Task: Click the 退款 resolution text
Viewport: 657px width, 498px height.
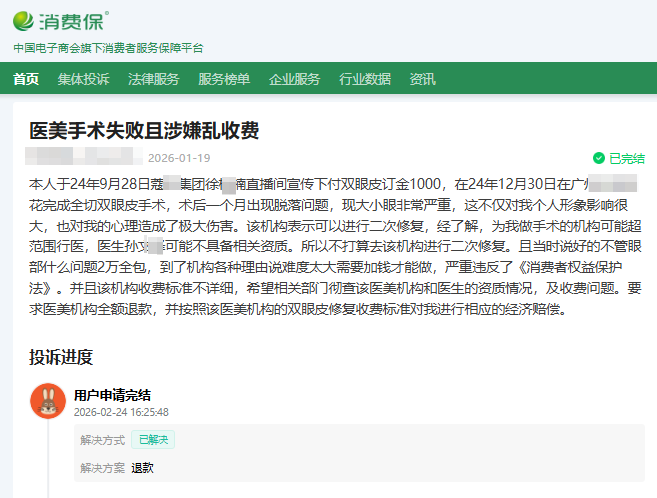Action: tap(142, 467)
